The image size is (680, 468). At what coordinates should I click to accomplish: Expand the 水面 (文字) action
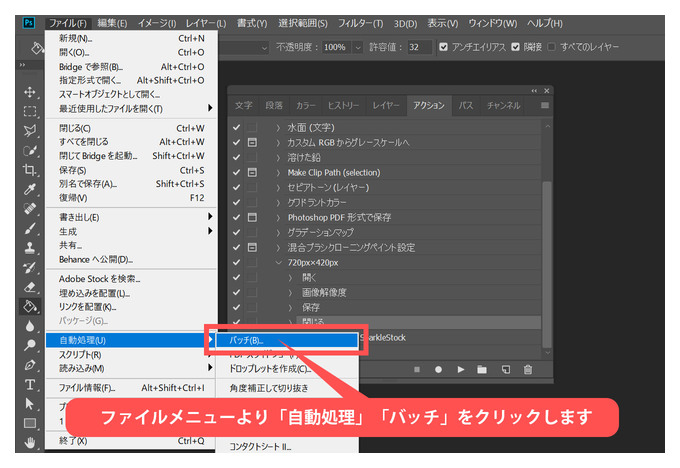278,128
